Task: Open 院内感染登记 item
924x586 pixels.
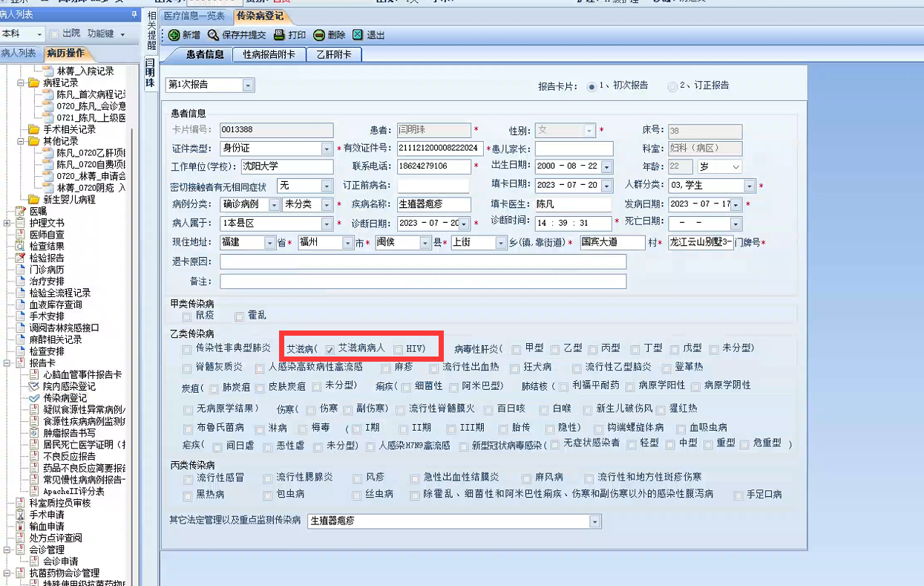Action: (x=69, y=386)
